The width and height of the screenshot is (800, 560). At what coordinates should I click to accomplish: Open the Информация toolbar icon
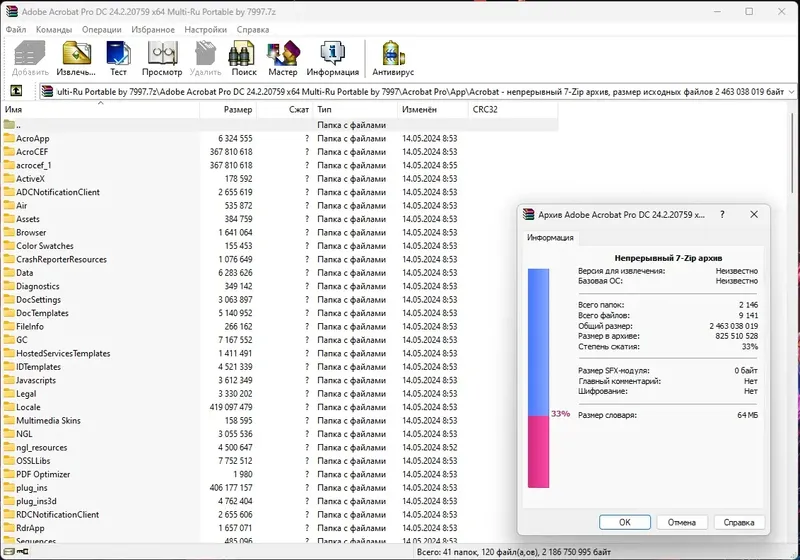tap(333, 59)
